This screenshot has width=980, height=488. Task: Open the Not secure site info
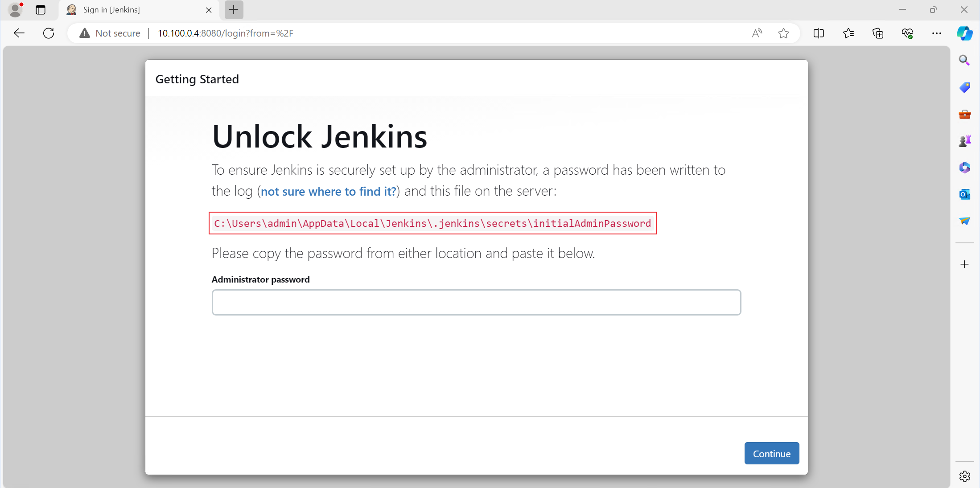click(x=109, y=33)
